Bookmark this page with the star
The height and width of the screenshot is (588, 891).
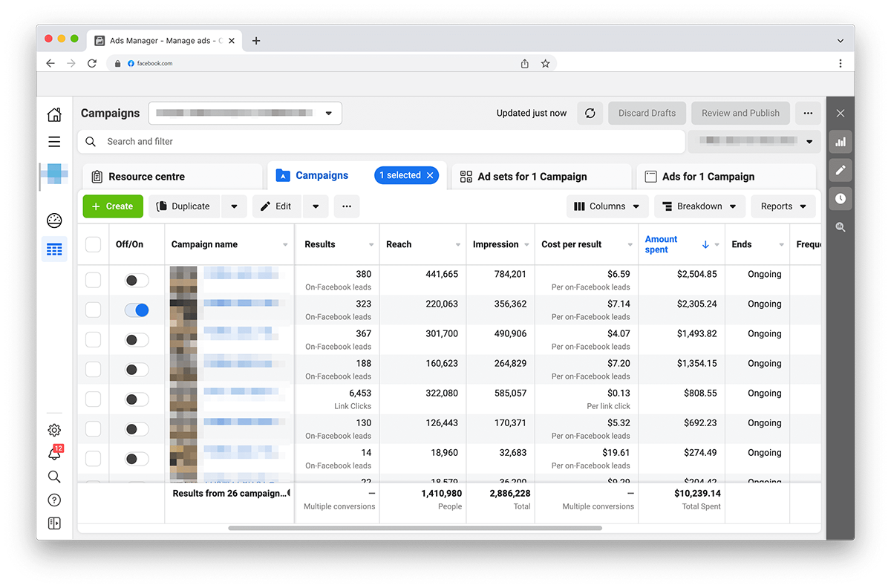click(545, 64)
